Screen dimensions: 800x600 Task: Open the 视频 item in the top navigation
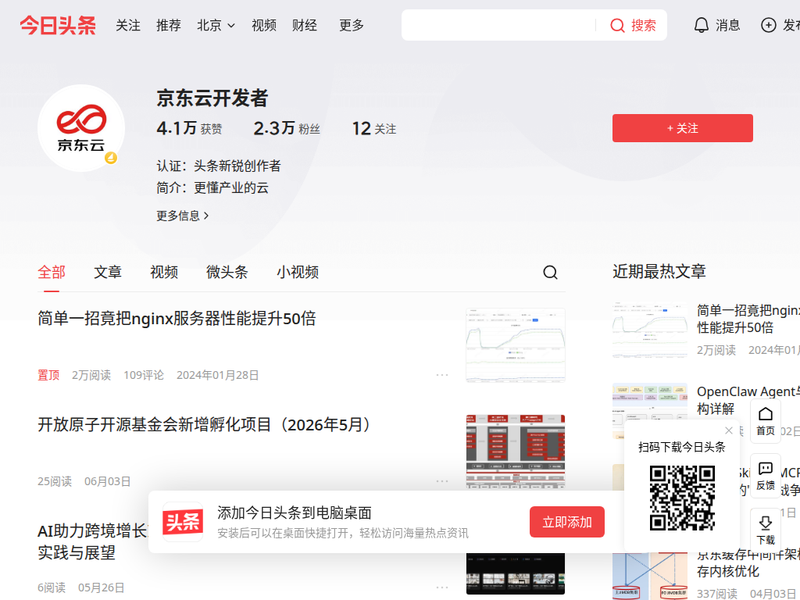[264, 25]
